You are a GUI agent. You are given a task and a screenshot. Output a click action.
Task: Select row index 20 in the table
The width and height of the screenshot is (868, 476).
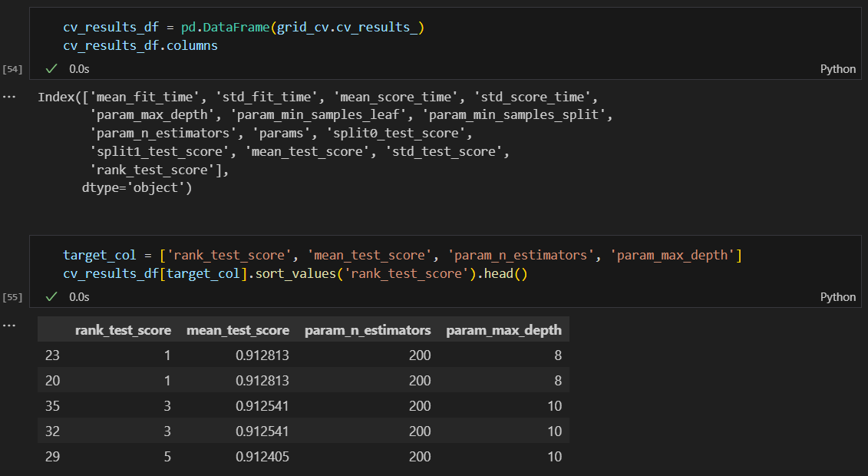click(53, 381)
